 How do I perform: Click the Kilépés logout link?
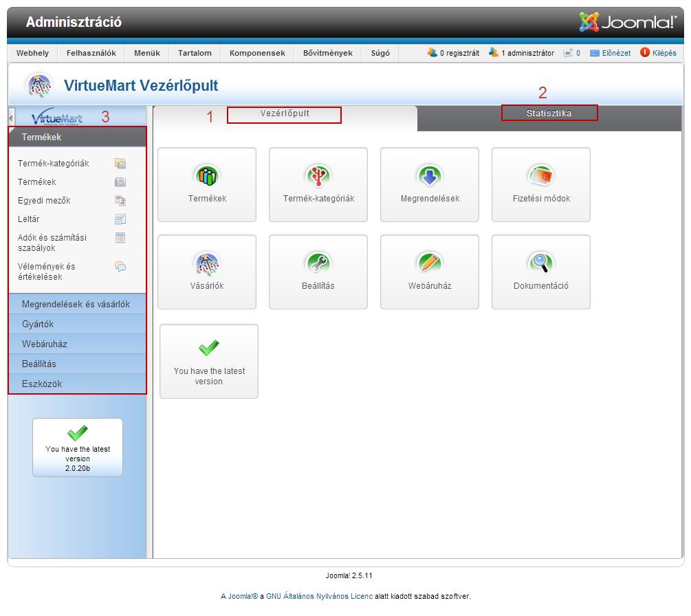(664, 53)
